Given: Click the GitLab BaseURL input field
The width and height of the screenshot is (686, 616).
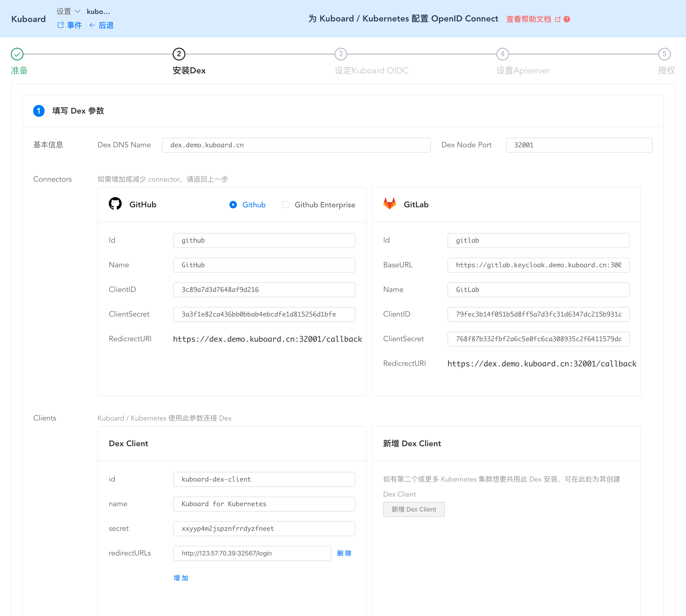Looking at the screenshot, I should (538, 265).
